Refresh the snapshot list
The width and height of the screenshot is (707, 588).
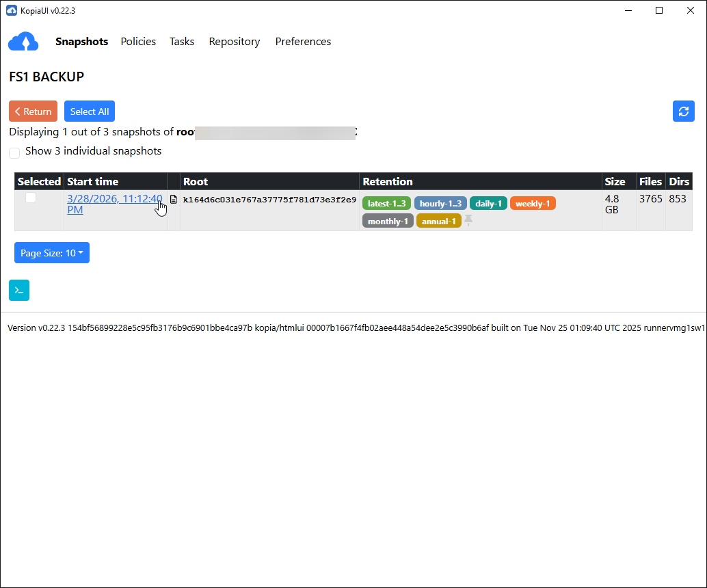[683, 111]
